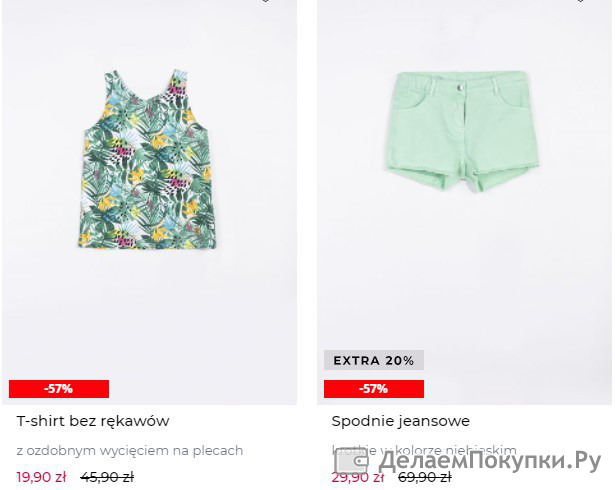Click the wallet logo icon in the watermark
This screenshot has width=615, height=490.
[x=352, y=462]
